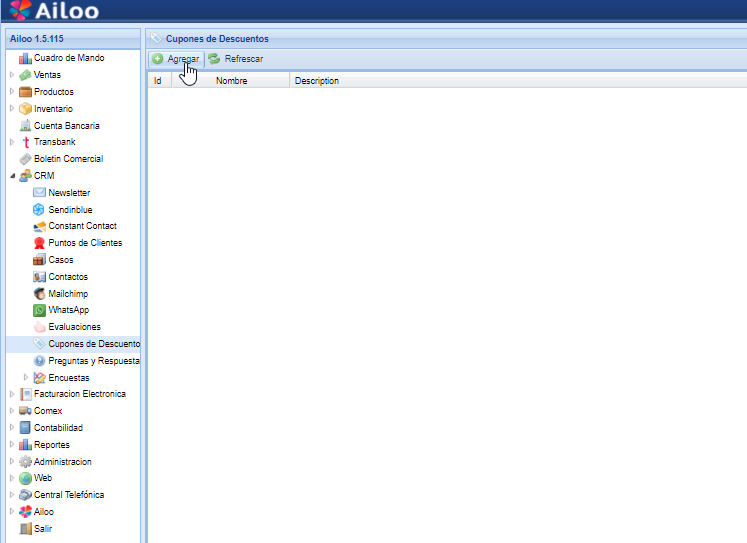
Task: Click the Newsletter envelope icon
Action: [40, 193]
